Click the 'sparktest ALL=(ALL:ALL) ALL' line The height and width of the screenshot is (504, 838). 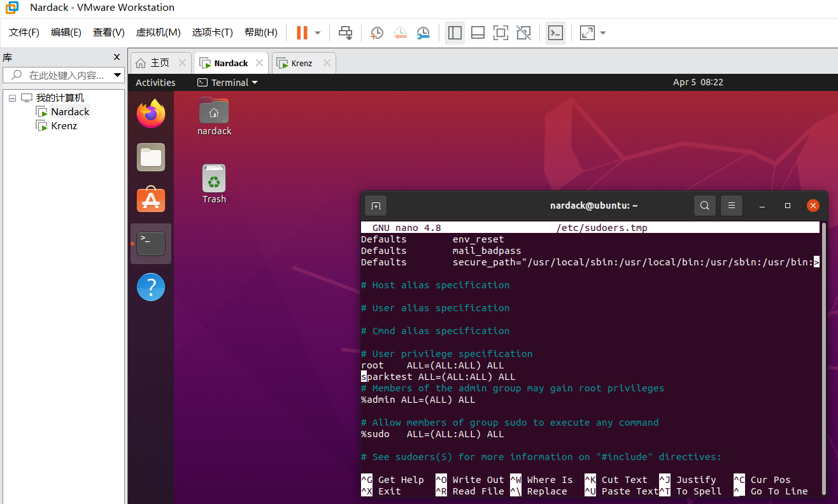tap(438, 377)
